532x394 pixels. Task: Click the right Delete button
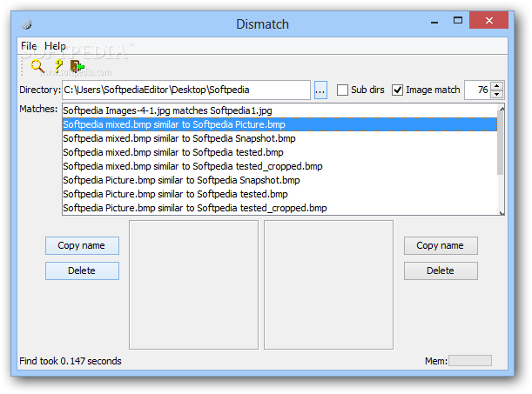point(441,270)
